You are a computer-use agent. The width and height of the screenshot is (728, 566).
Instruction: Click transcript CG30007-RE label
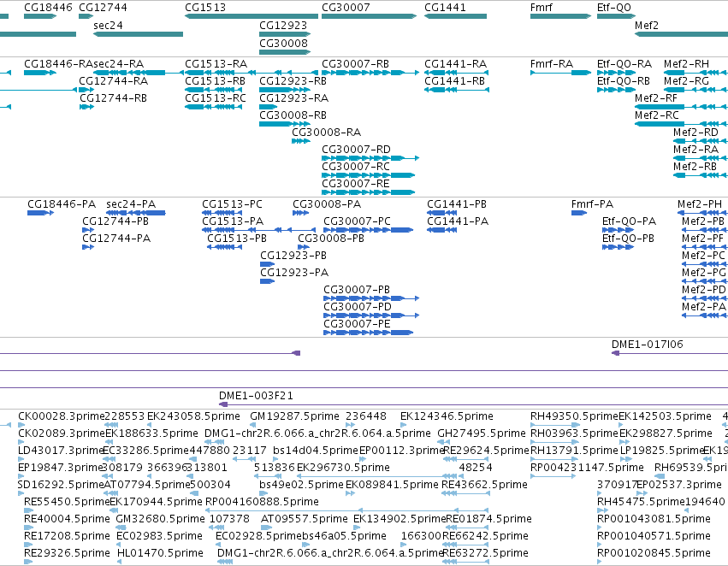pos(356,184)
